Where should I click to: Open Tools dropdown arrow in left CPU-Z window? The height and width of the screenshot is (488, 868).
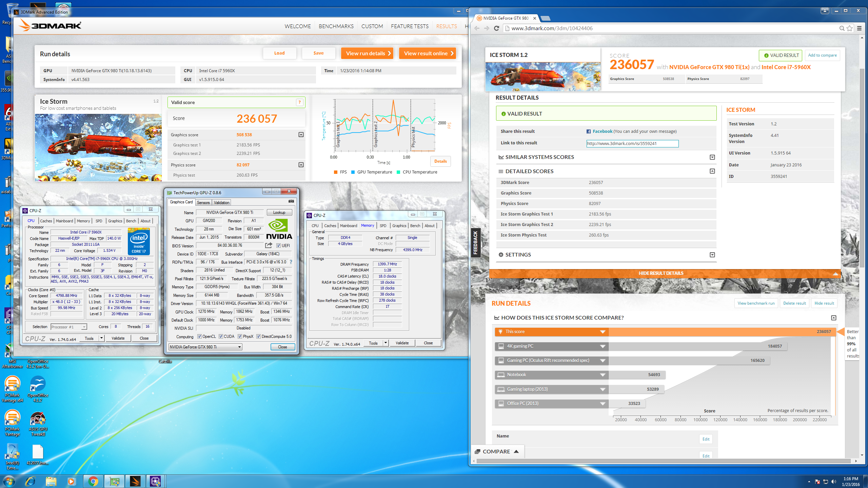click(101, 338)
